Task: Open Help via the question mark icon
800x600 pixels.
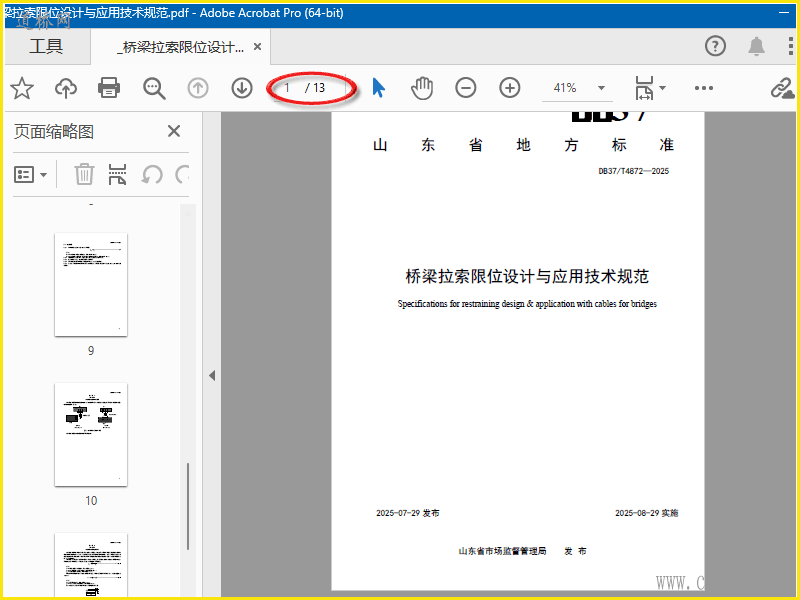Action: 715,46
